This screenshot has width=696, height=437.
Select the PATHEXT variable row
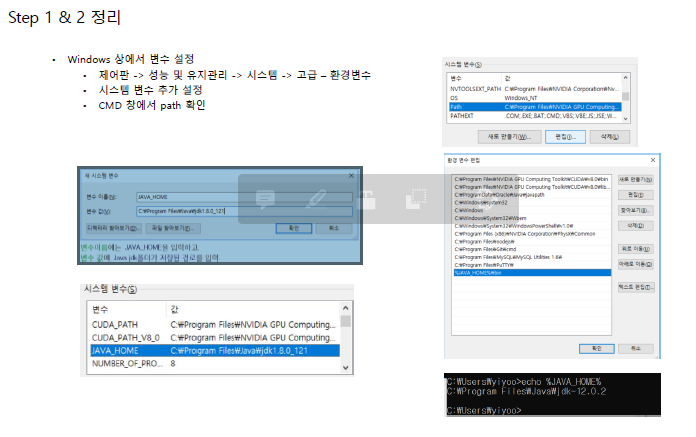(x=535, y=116)
